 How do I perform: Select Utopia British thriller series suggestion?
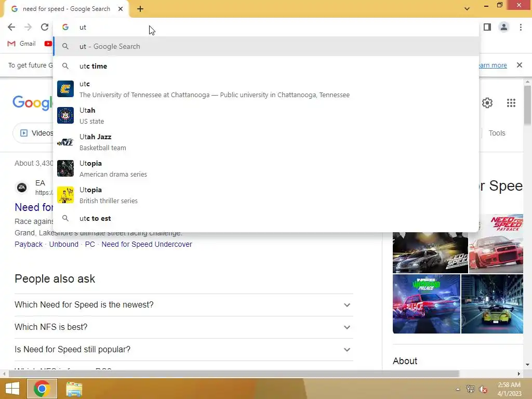coord(267,195)
